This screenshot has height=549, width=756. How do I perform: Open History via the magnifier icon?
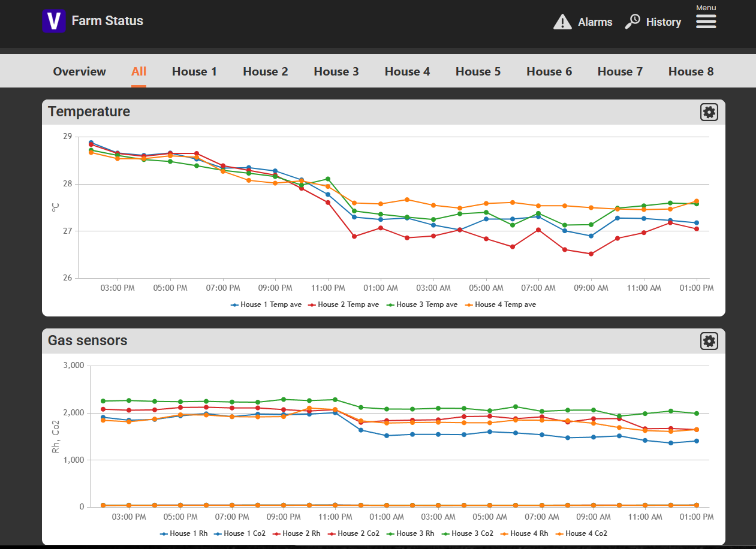[x=632, y=22]
